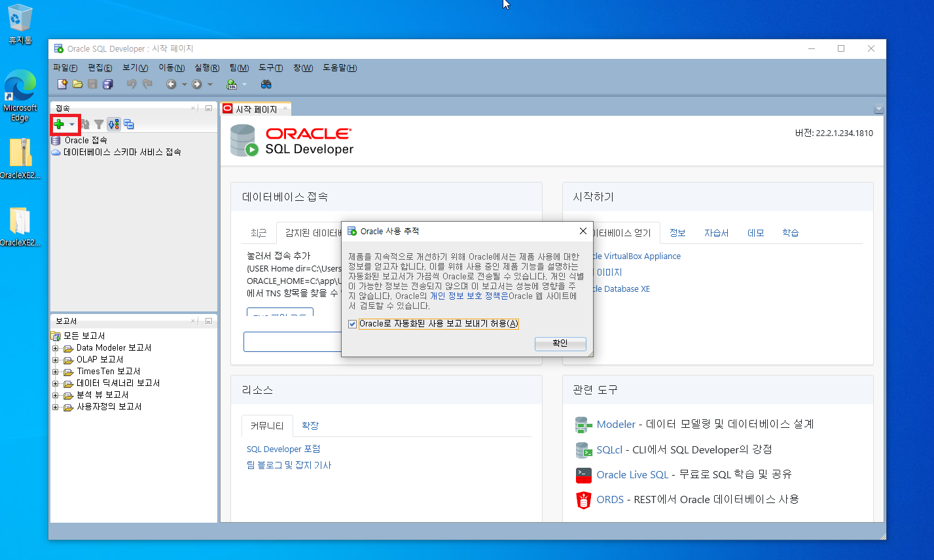Toggle the blue arrow schema browser icon in connections panel
This screenshot has width=934, height=560.
pos(114,124)
